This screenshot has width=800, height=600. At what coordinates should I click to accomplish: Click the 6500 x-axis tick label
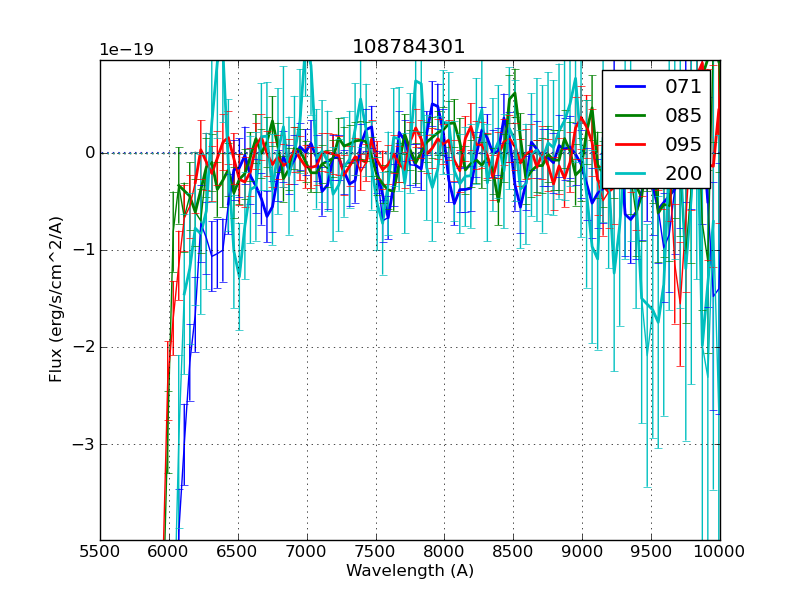(238, 551)
